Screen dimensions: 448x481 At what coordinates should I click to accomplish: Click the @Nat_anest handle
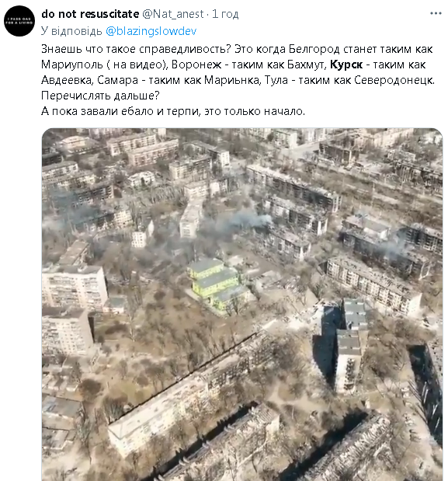point(173,14)
